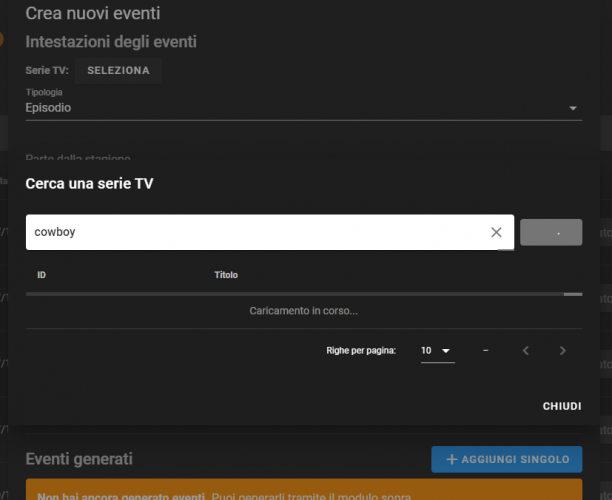The height and width of the screenshot is (500, 612).
Task: Sort table by ID column header
Action: click(x=41, y=275)
